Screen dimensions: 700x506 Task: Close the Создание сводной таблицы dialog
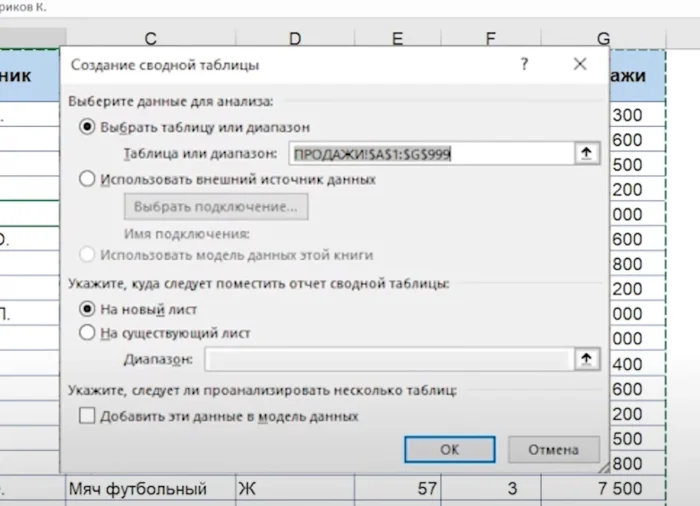(580, 64)
